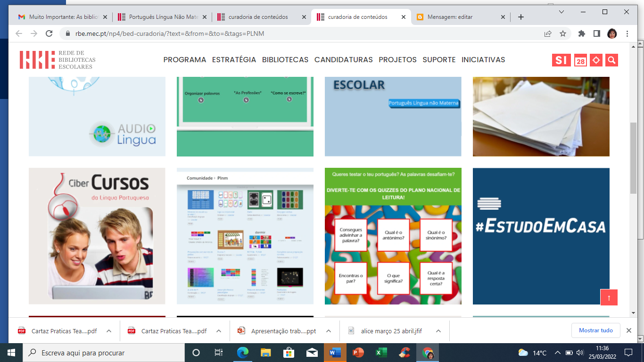The image size is (644, 362).
Task: Open File Explorer from taskbar
Action: 266,353
